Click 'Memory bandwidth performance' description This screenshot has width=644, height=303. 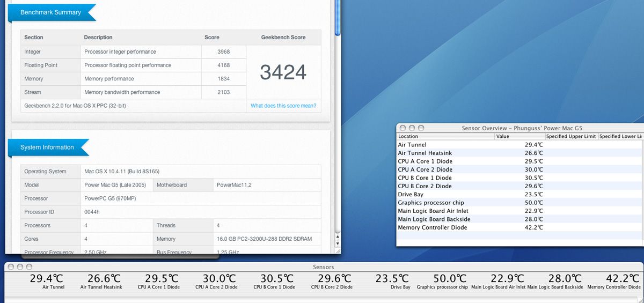(x=122, y=92)
